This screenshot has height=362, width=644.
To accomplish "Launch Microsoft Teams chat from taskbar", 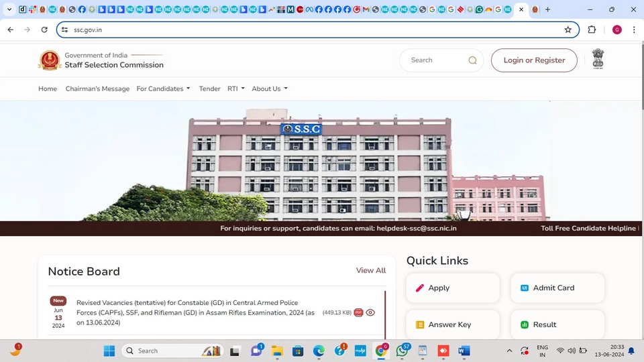I will pyautogui.click(x=256, y=351).
